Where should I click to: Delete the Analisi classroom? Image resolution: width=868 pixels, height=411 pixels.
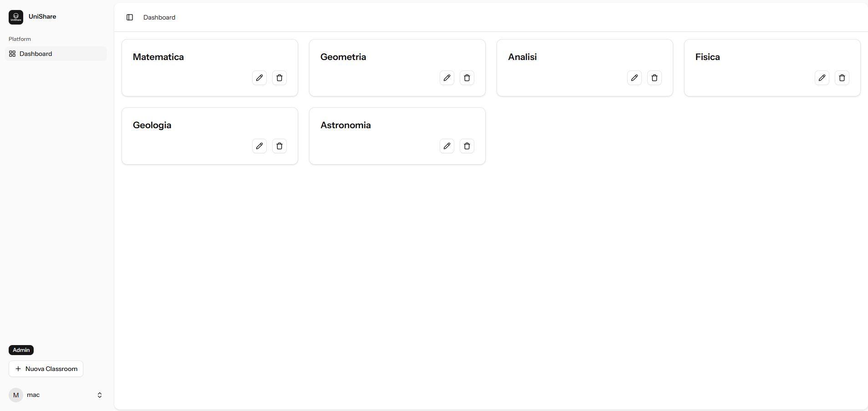coord(655,78)
